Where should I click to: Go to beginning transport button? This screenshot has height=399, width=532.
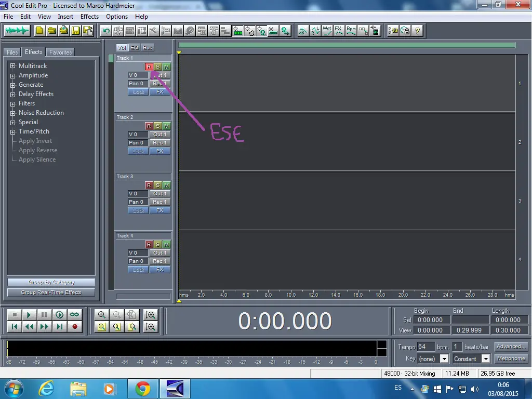click(15, 327)
